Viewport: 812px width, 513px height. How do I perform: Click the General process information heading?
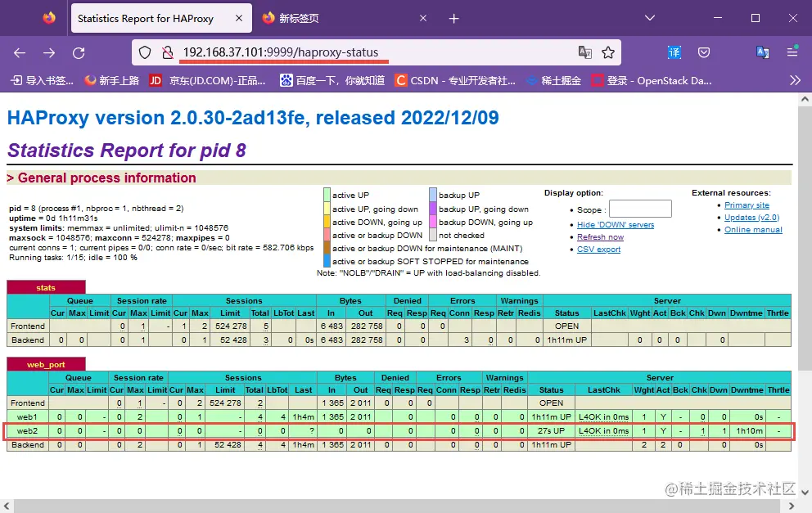[106, 178]
